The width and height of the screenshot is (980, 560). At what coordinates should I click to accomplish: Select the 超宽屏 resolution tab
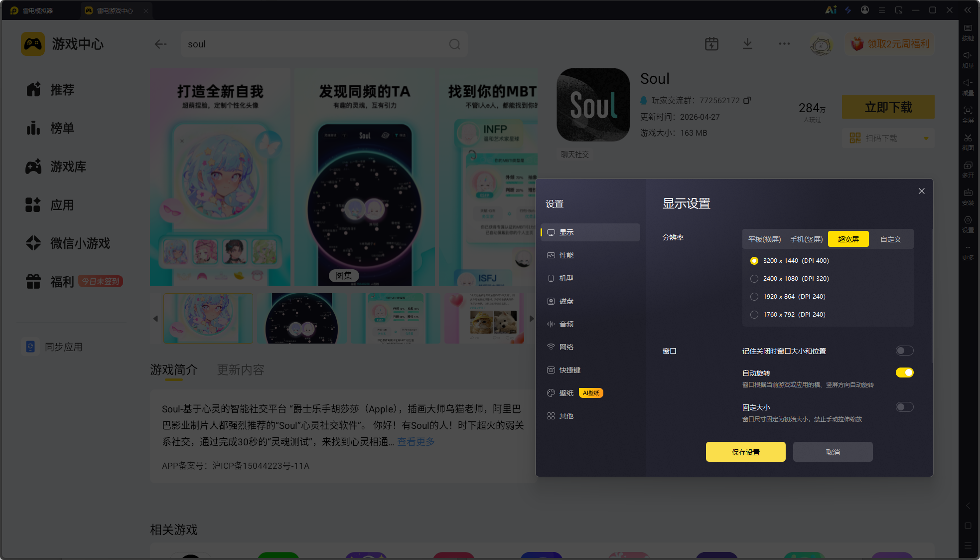848,239
